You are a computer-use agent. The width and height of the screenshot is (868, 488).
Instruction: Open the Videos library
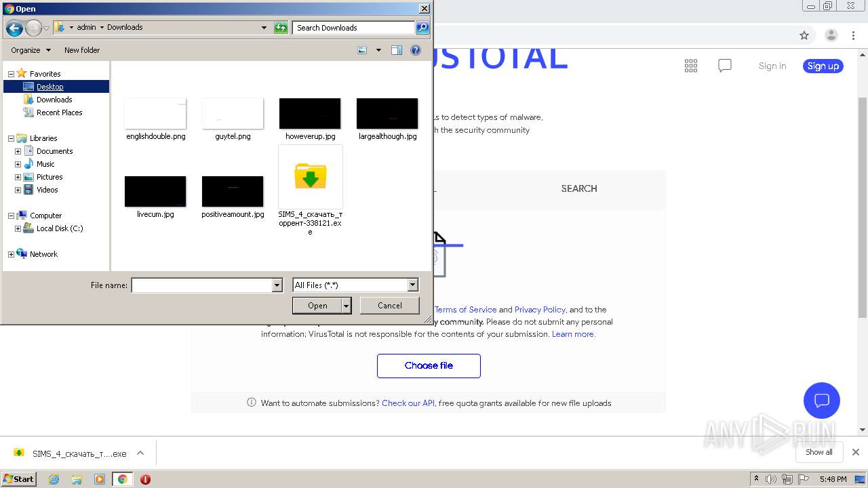[x=47, y=190]
